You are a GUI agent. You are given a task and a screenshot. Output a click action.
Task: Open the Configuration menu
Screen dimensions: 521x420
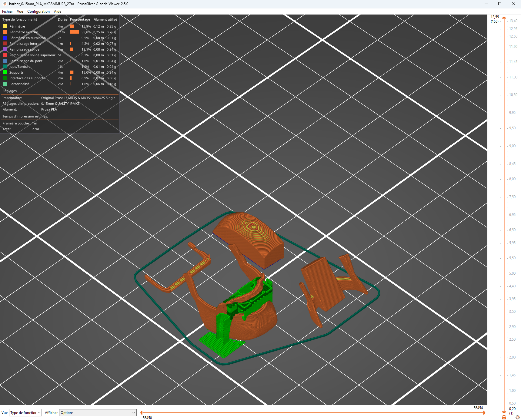38,12
